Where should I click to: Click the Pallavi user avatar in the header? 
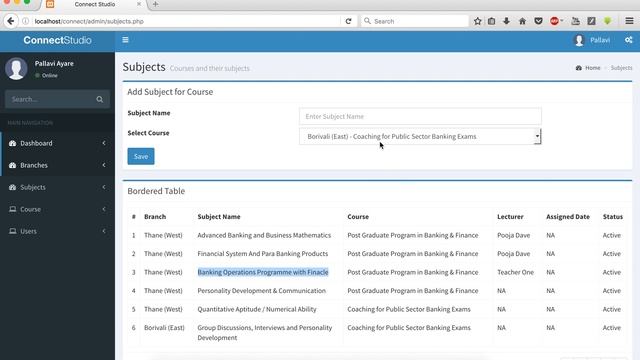pyautogui.click(x=579, y=40)
